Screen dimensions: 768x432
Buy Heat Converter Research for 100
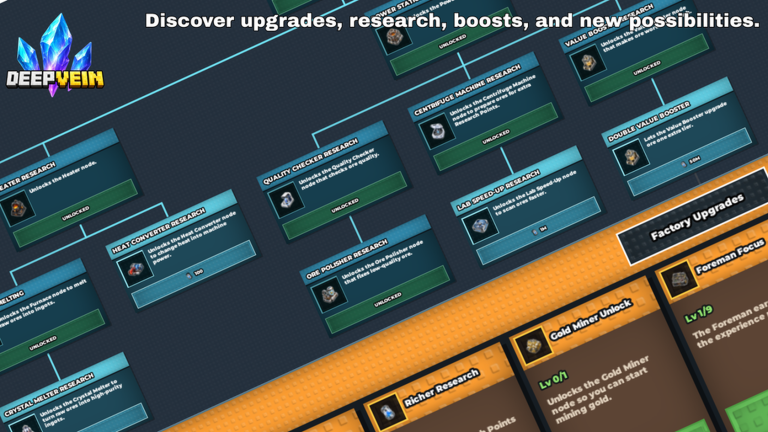(194, 274)
